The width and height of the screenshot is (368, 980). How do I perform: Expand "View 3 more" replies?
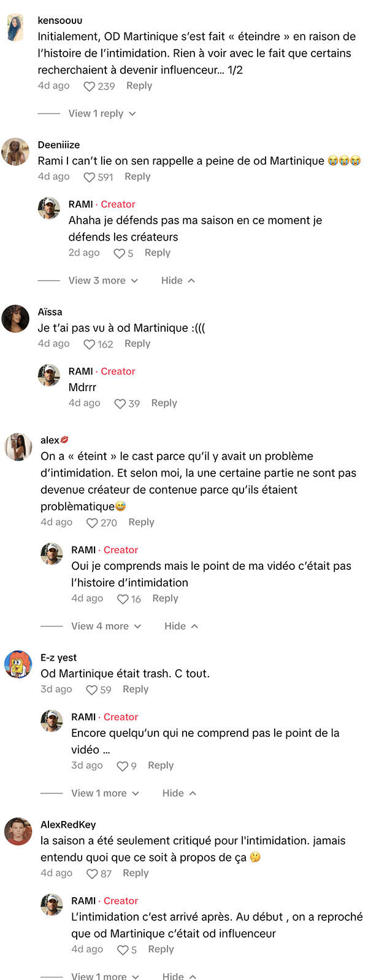tap(103, 281)
